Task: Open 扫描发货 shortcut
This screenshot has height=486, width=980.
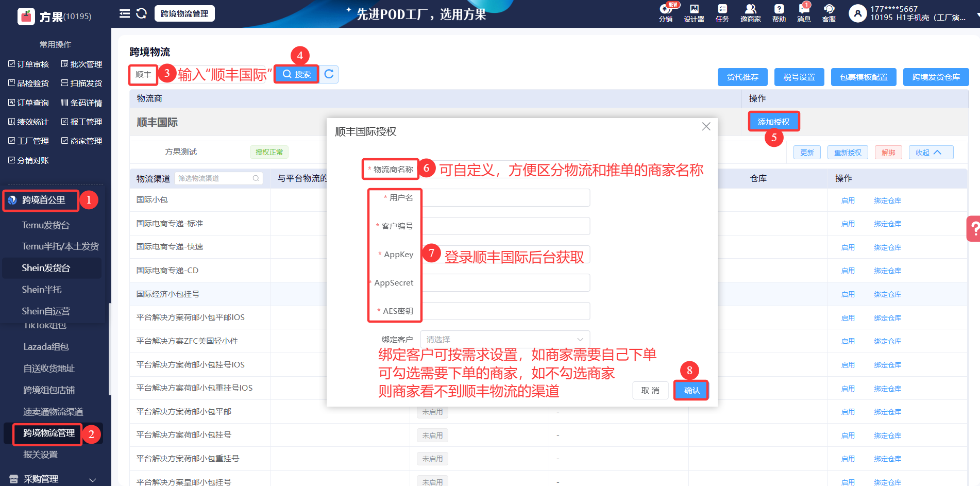Action: tap(82, 83)
